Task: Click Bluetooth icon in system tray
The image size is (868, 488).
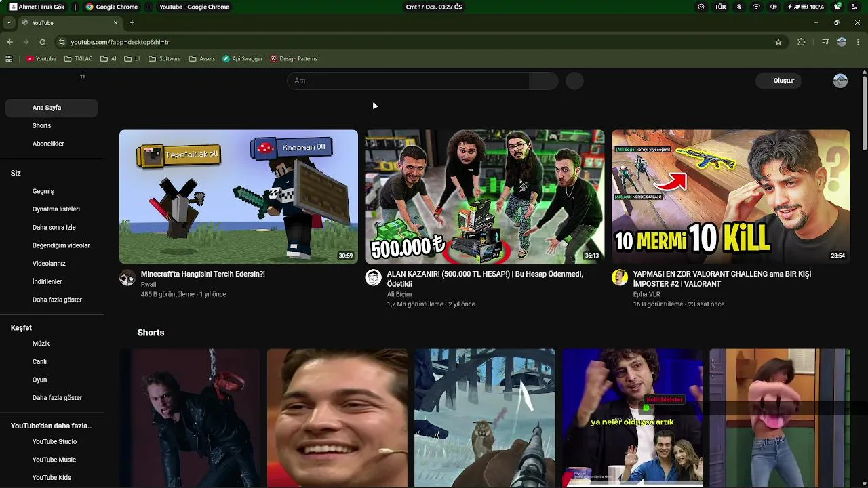Action: [739, 7]
